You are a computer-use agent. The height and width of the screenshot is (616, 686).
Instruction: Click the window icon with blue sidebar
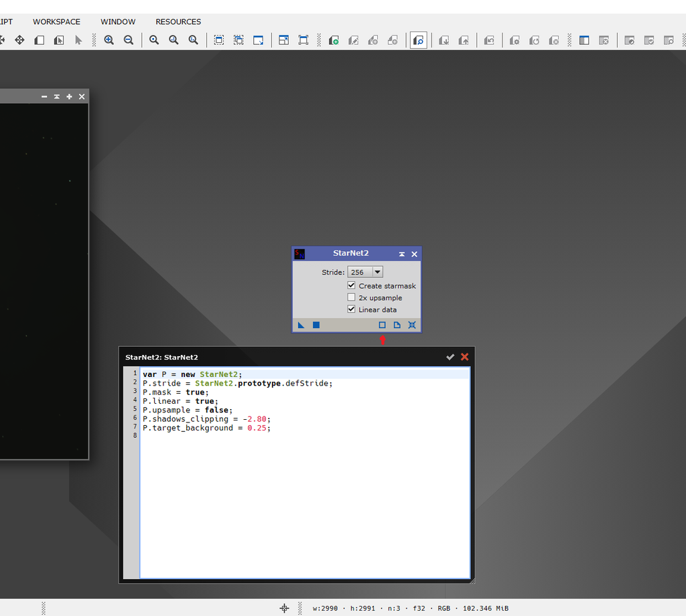click(x=584, y=40)
